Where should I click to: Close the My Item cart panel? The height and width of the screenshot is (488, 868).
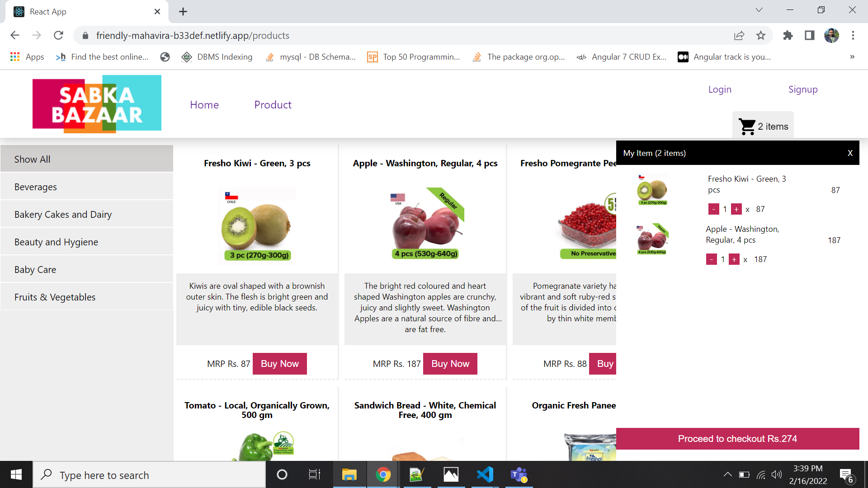[850, 153]
